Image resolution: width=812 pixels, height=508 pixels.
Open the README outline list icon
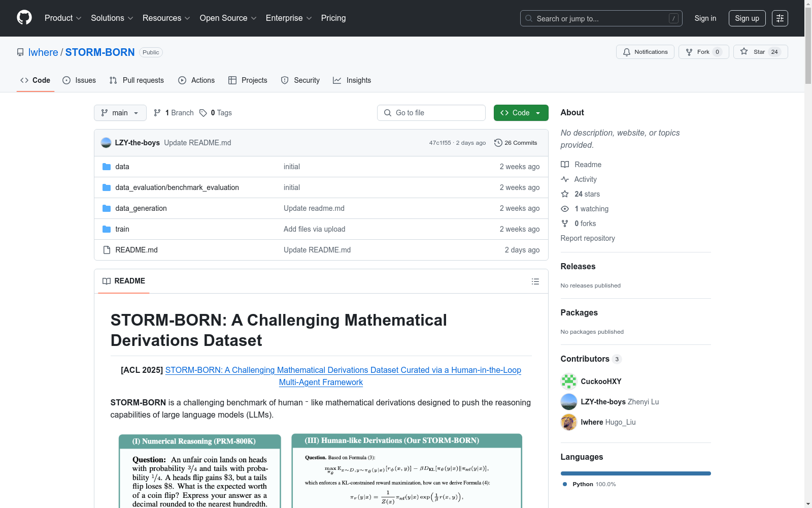tap(535, 281)
